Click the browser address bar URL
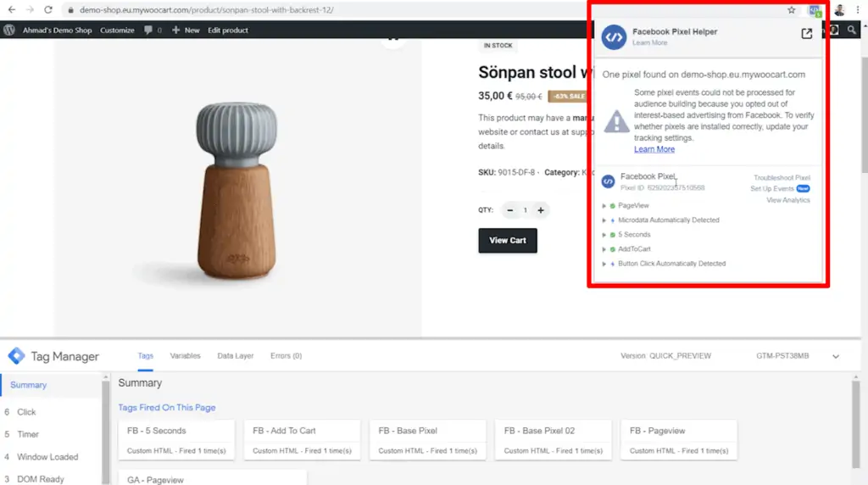Viewport: 868px width, 485px height. coord(207,10)
